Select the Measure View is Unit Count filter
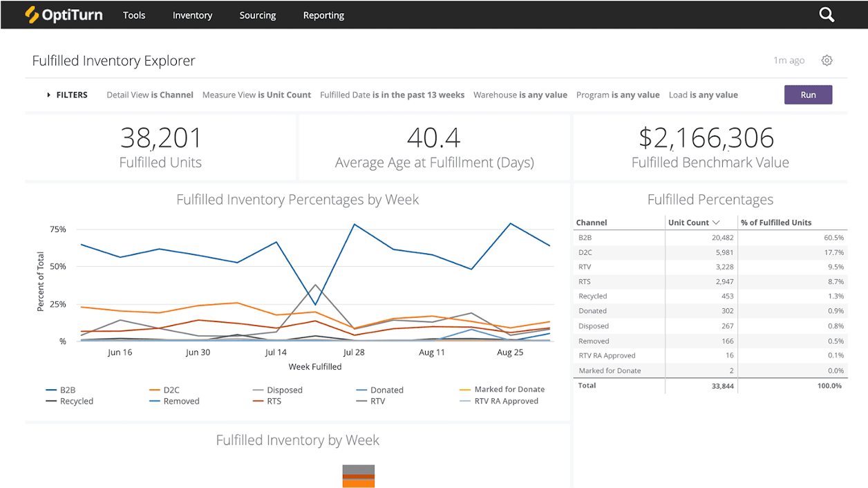The height and width of the screenshot is (488, 868). pos(256,95)
